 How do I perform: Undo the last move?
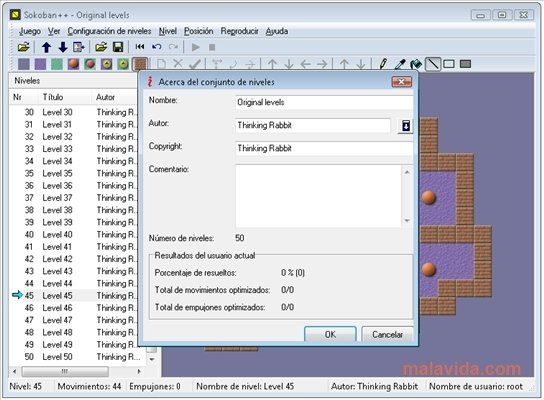[156, 46]
